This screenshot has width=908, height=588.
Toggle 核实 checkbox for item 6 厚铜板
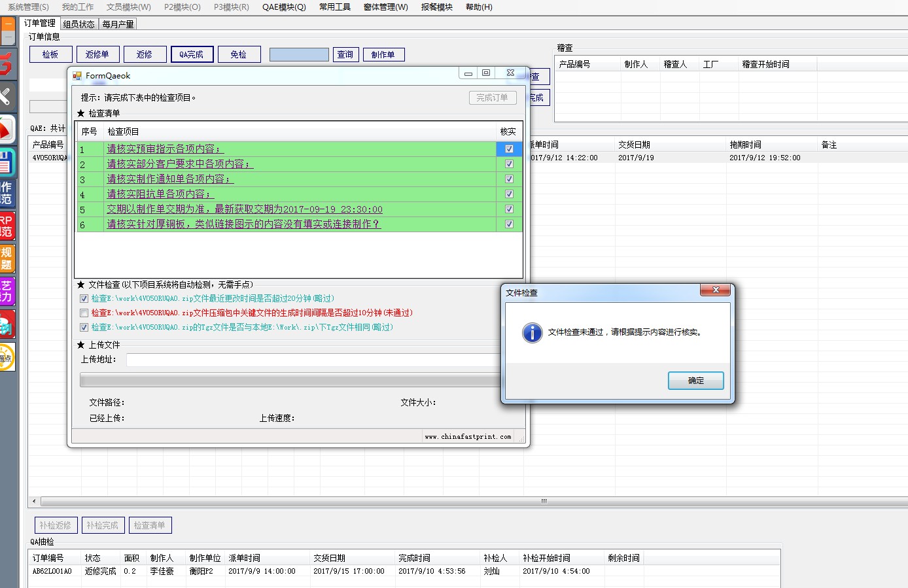point(509,224)
